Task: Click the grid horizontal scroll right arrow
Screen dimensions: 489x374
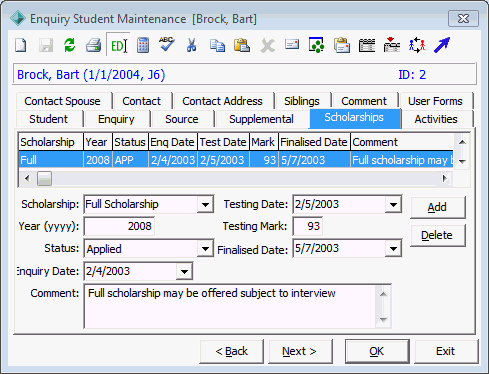Action: click(x=444, y=179)
